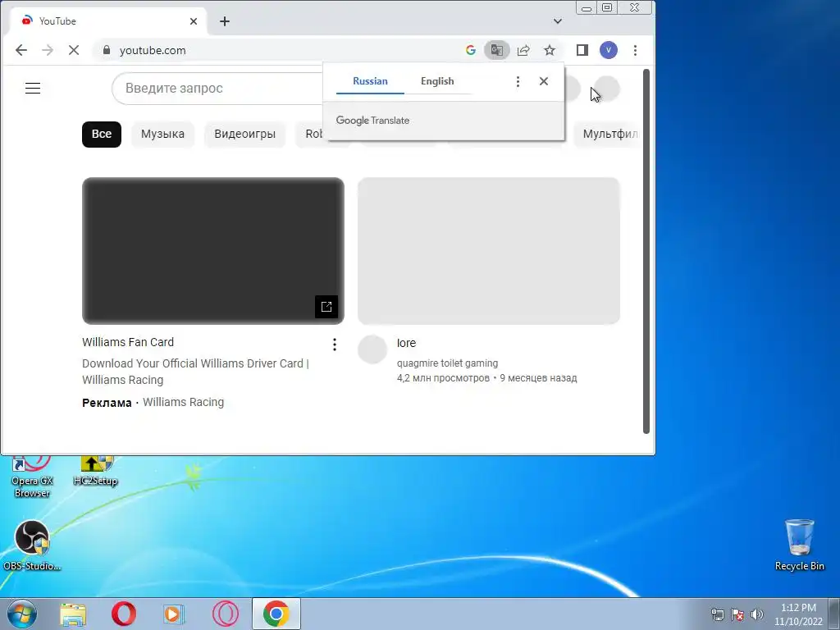This screenshot has width=840, height=630.
Task: Select English in translate popup
Action: coord(437,81)
